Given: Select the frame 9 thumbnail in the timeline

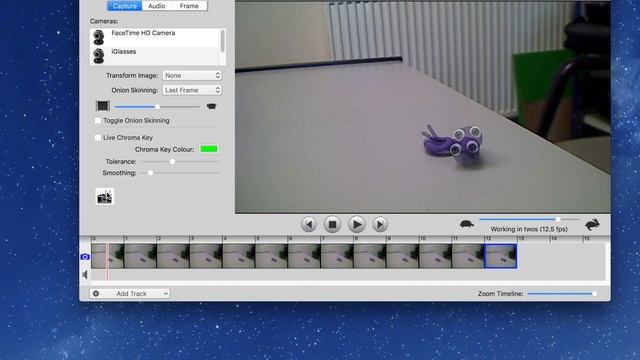Looking at the screenshot, I should (402, 256).
